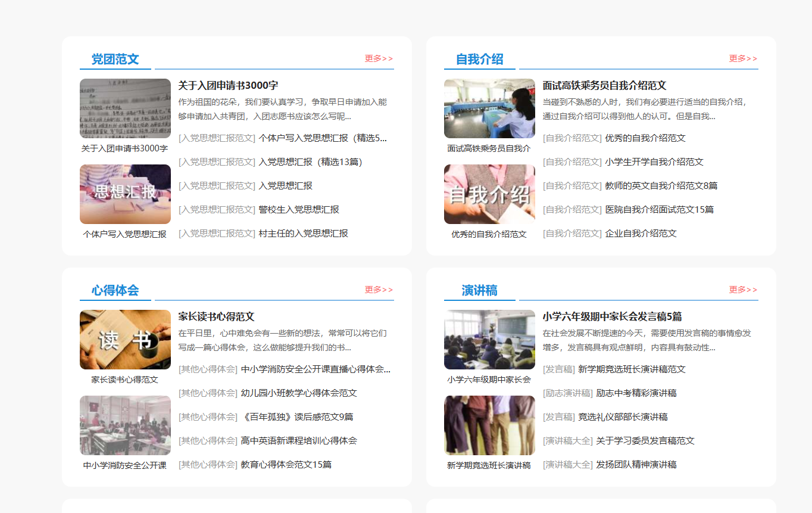Open the class leader campaign speech thumbnail
The width and height of the screenshot is (812, 513).
click(x=489, y=425)
